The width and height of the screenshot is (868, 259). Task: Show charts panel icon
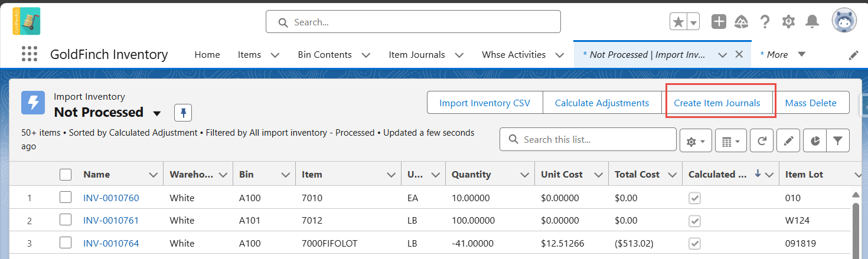815,141
